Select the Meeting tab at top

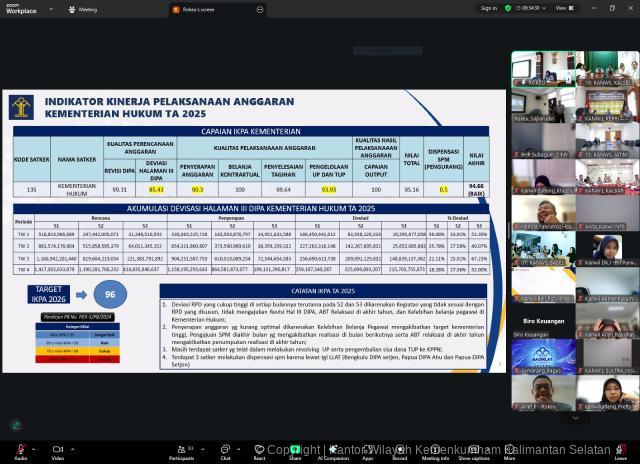coord(84,9)
